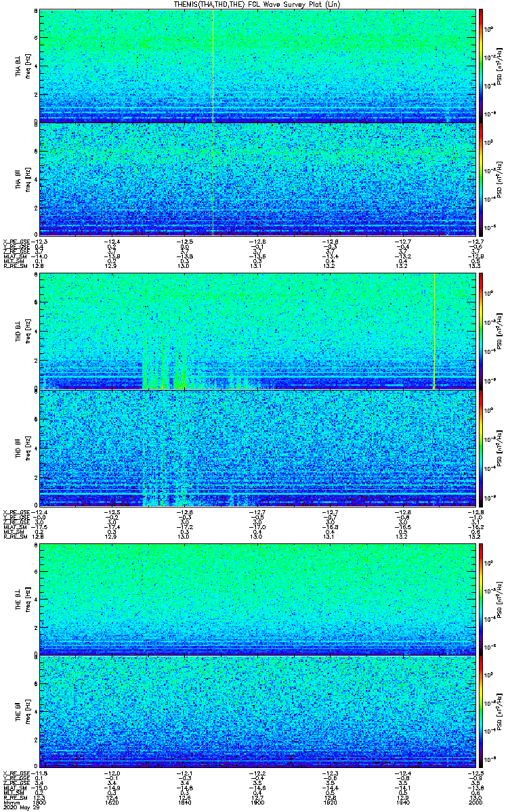Click the THD B-perpendicular PSD color bar
Screen dimensions: 508x812
481,332
